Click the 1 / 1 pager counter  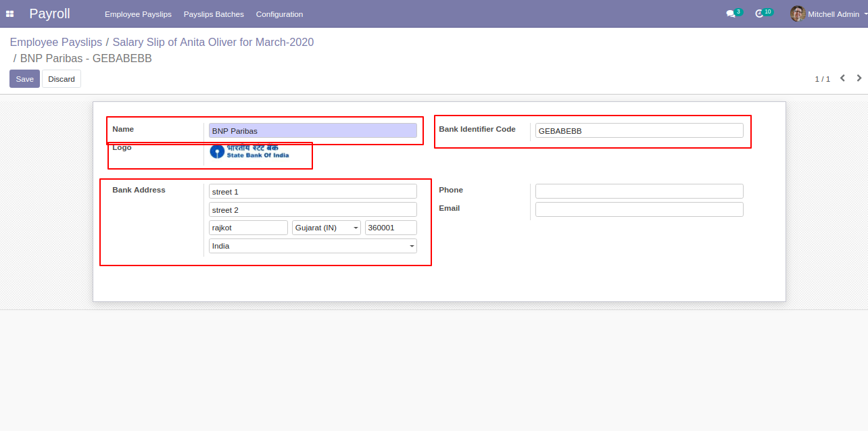[x=822, y=79]
